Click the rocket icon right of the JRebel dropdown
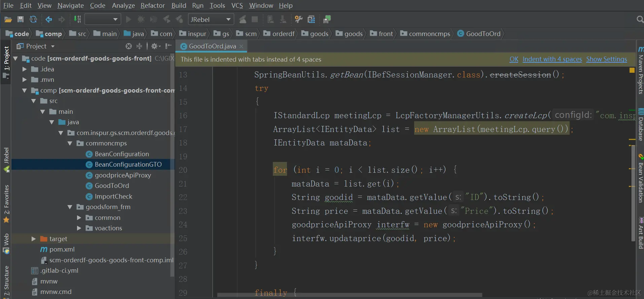 pyautogui.click(x=242, y=20)
